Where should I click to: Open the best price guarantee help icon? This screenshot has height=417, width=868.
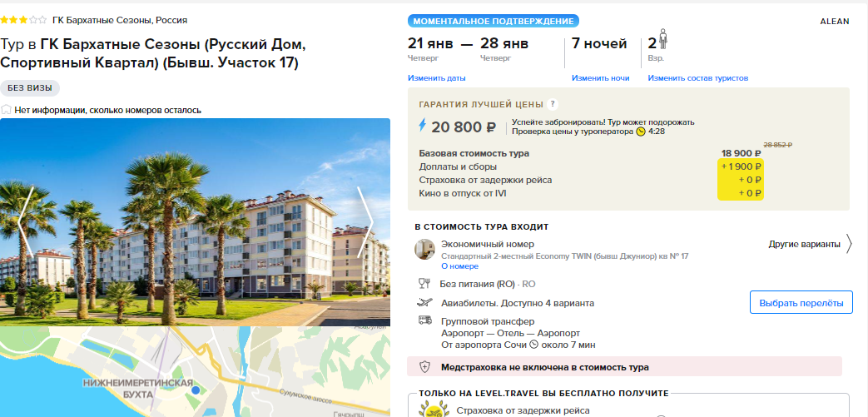coord(552,104)
